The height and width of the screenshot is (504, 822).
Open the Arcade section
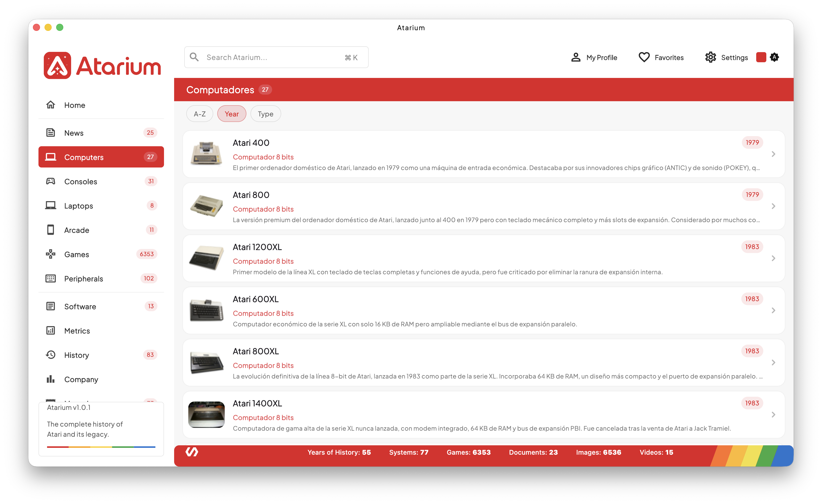[101, 230]
